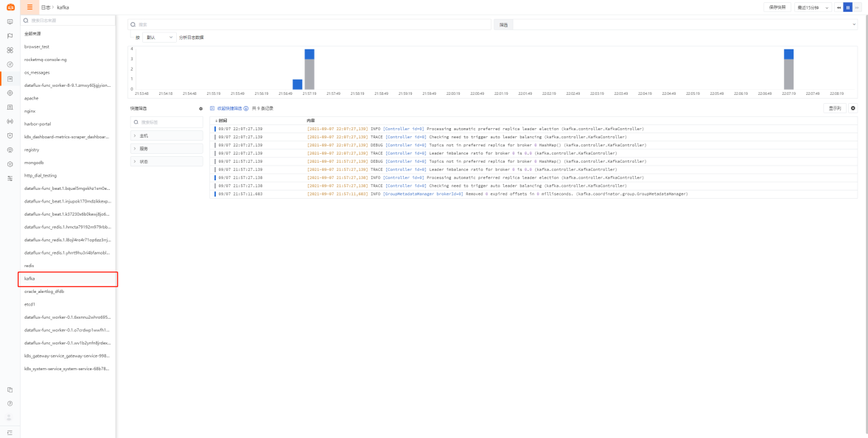Click the info icon next to 收起快捷筛选
The width and height of the screenshot is (868, 438).
pyautogui.click(x=246, y=108)
